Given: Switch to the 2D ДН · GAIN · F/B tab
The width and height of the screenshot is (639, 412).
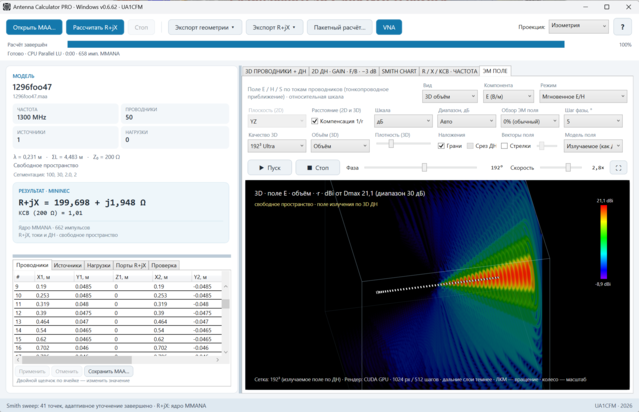Looking at the screenshot, I should (344, 71).
